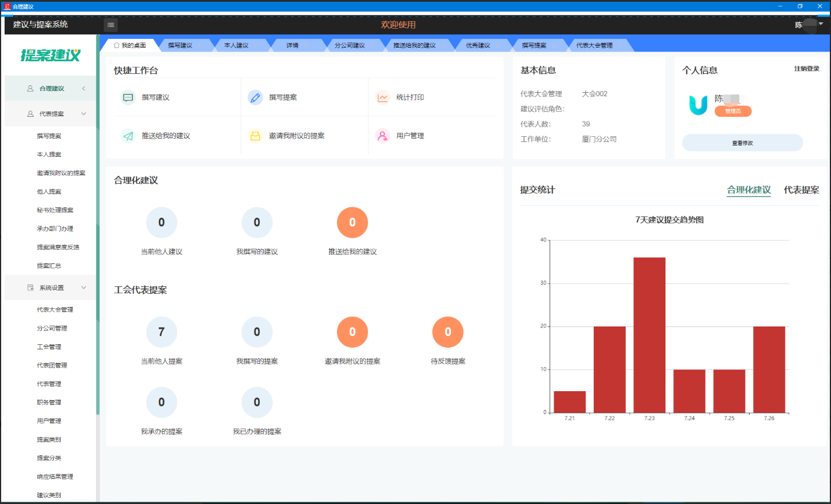The width and height of the screenshot is (831, 504).
Task: Open 统计打印 chart icon
Action: (x=382, y=97)
